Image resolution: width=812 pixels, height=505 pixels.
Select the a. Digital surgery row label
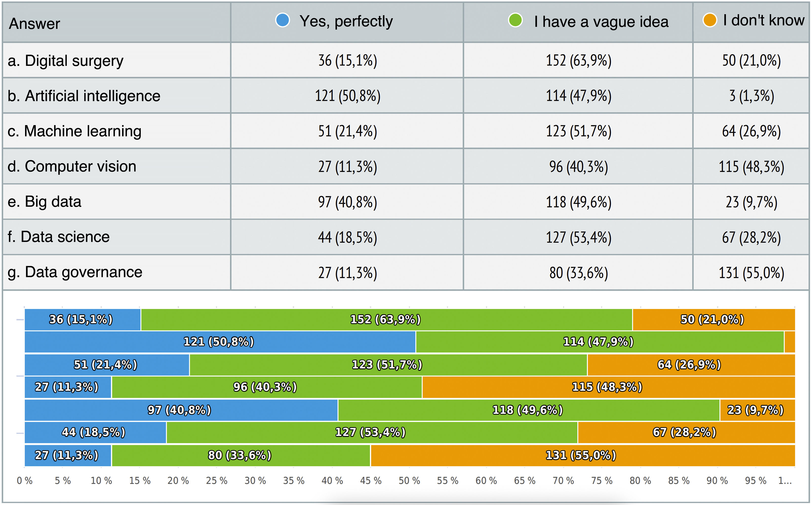pos(65,61)
